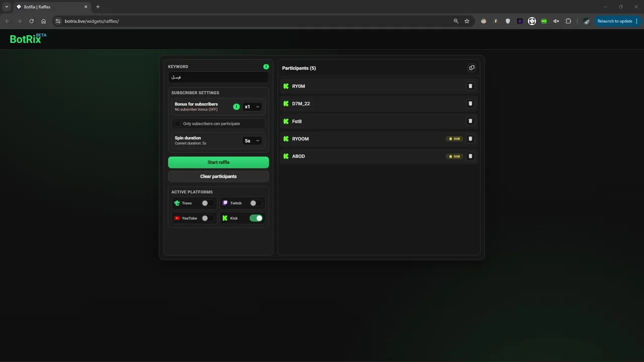The image size is (644, 362).
Task: Click the Kick icon beside RY0M
Action: point(286,86)
